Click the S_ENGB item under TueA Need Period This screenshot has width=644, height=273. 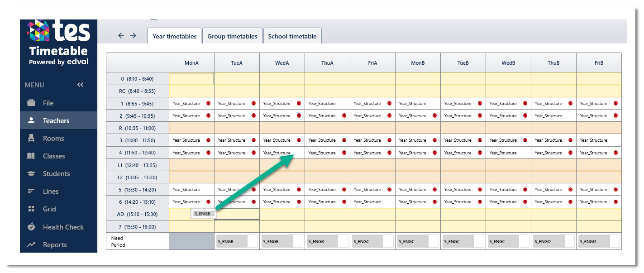pos(232,241)
